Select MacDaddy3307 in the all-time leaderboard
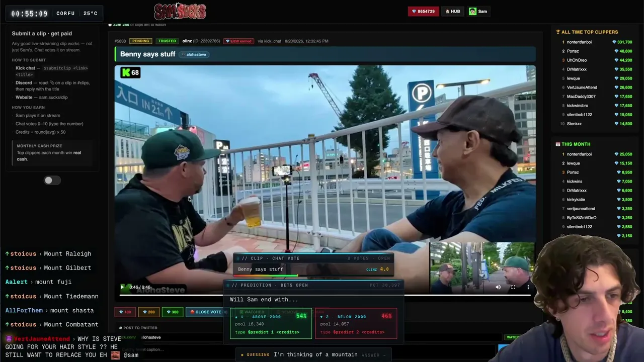Image resolution: width=644 pixels, height=362 pixels. tap(581, 97)
